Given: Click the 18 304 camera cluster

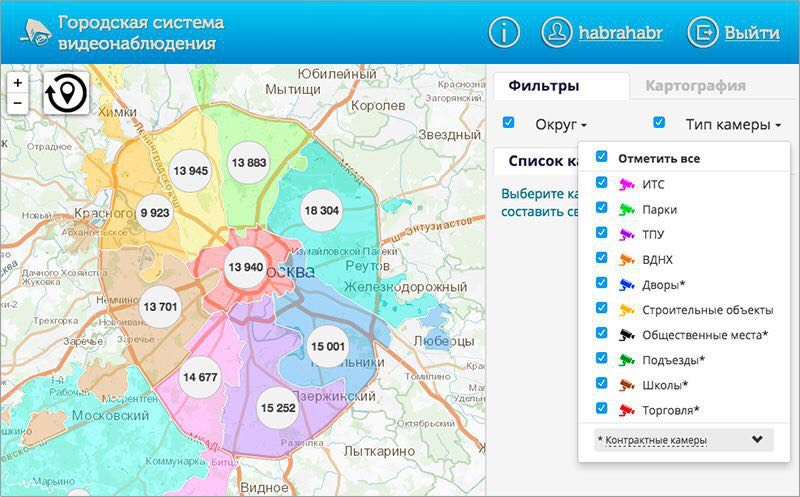Looking at the screenshot, I should click(321, 210).
